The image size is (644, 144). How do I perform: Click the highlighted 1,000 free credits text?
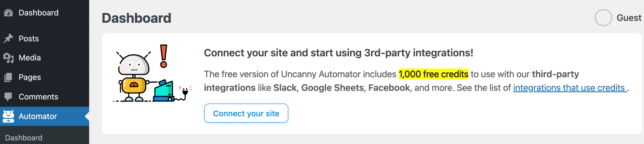click(433, 74)
